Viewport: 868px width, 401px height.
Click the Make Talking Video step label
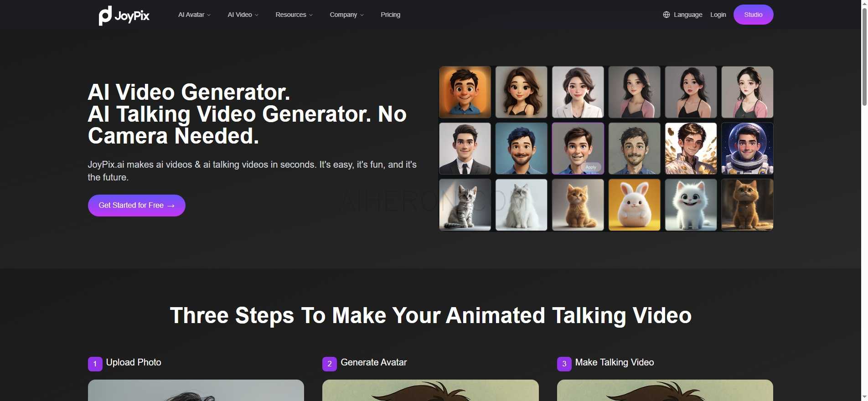coord(615,362)
